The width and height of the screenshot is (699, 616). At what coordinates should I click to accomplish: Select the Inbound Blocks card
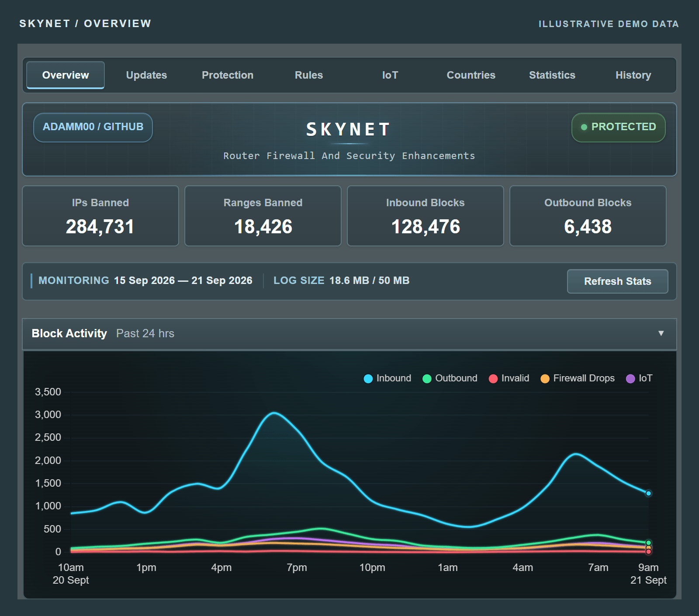click(x=426, y=216)
